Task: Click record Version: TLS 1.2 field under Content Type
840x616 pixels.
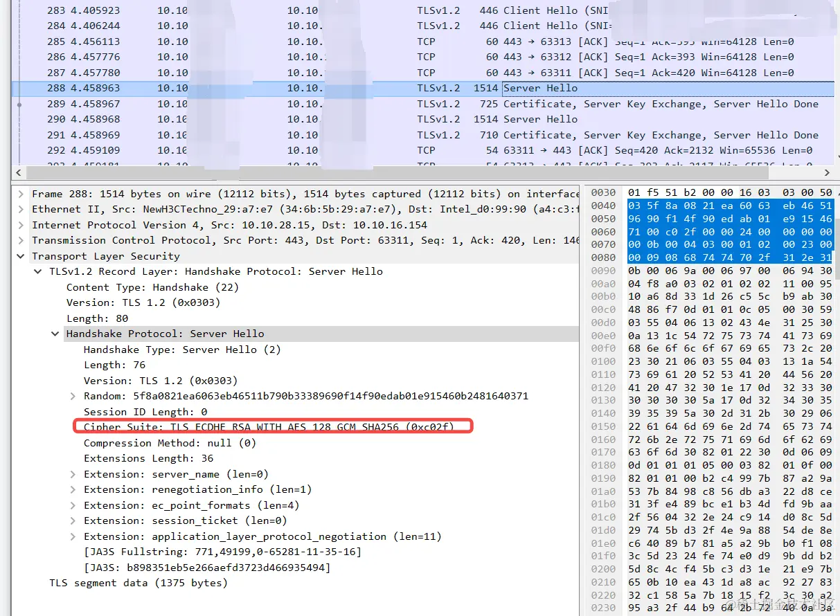Action: tap(143, 302)
